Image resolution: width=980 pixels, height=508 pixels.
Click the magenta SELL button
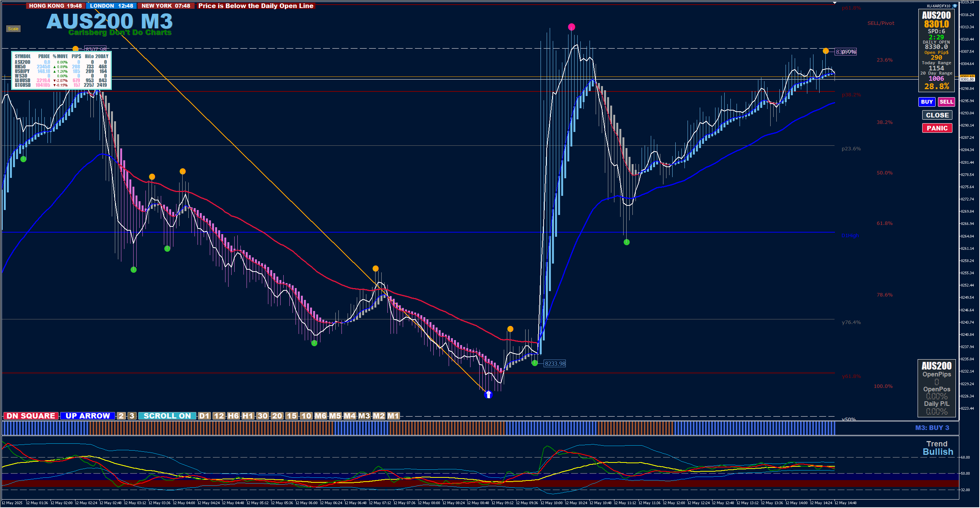946,102
